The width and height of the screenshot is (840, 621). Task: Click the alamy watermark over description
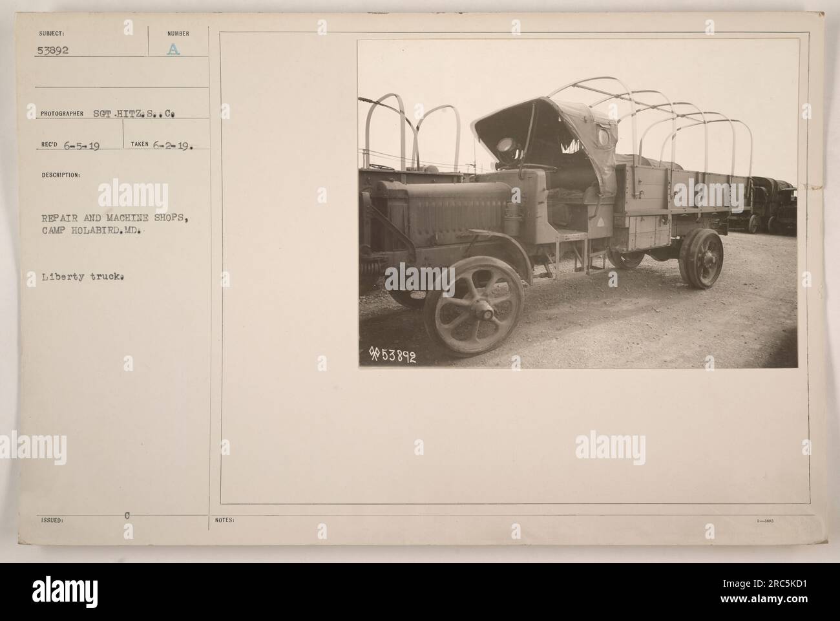point(133,196)
